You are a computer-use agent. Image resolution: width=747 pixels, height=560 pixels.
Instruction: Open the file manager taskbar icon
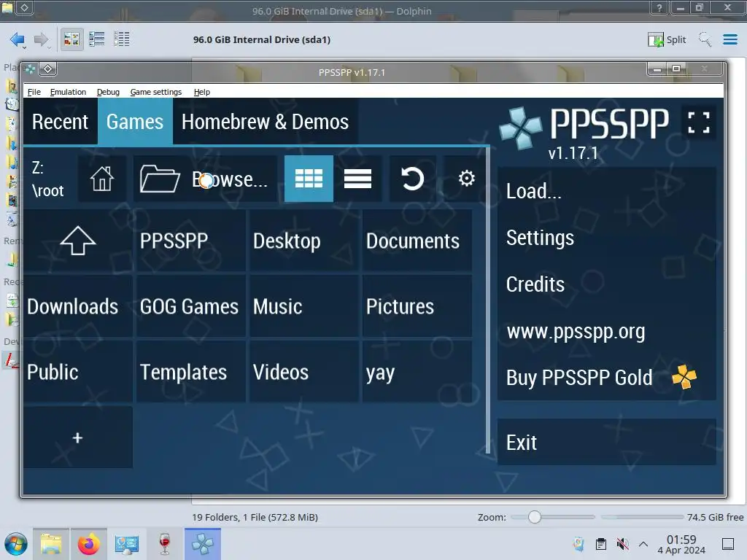click(51, 544)
